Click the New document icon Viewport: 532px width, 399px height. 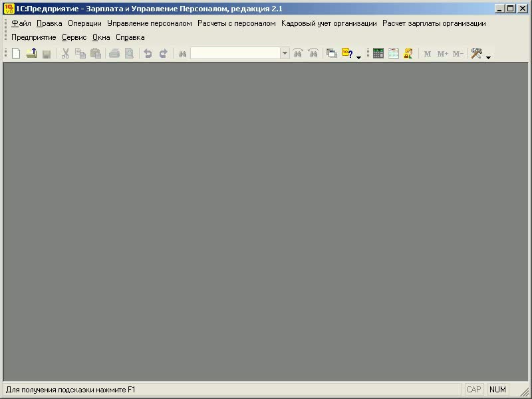click(16, 54)
